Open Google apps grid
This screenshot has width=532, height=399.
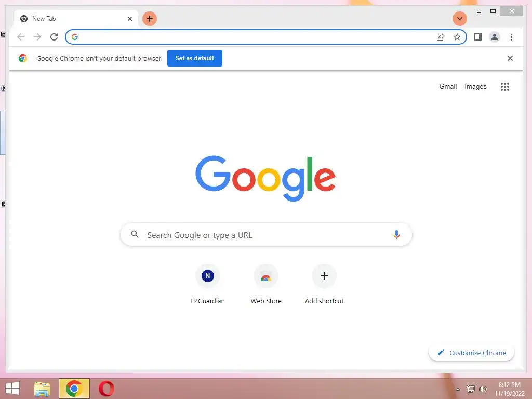point(505,87)
